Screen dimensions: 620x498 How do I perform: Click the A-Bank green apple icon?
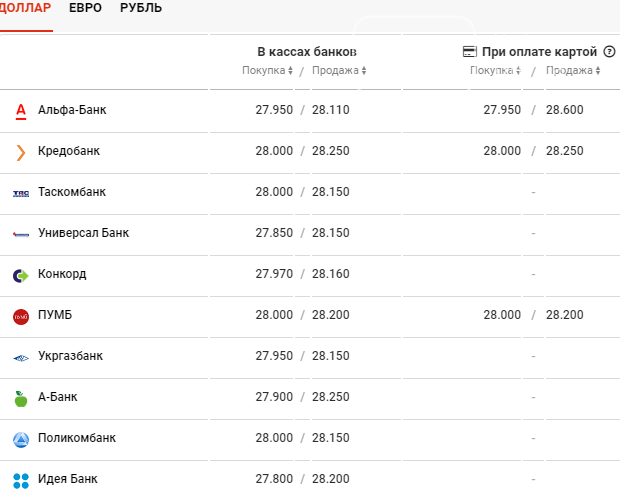coord(21,399)
